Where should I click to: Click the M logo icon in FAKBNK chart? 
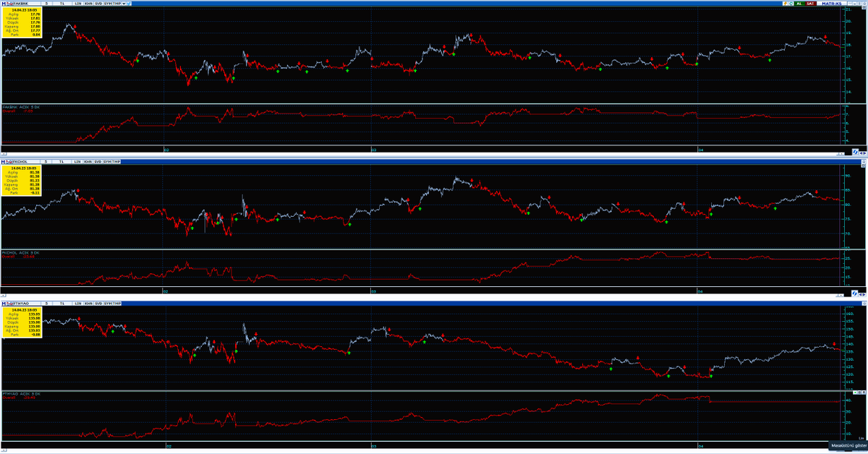tap(4, 4)
